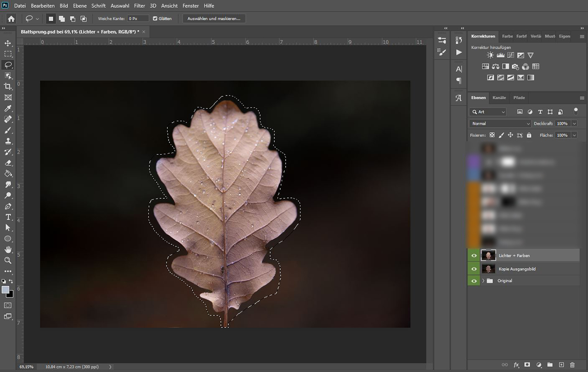Open the blend mode Normal dropdown

point(500,124)
